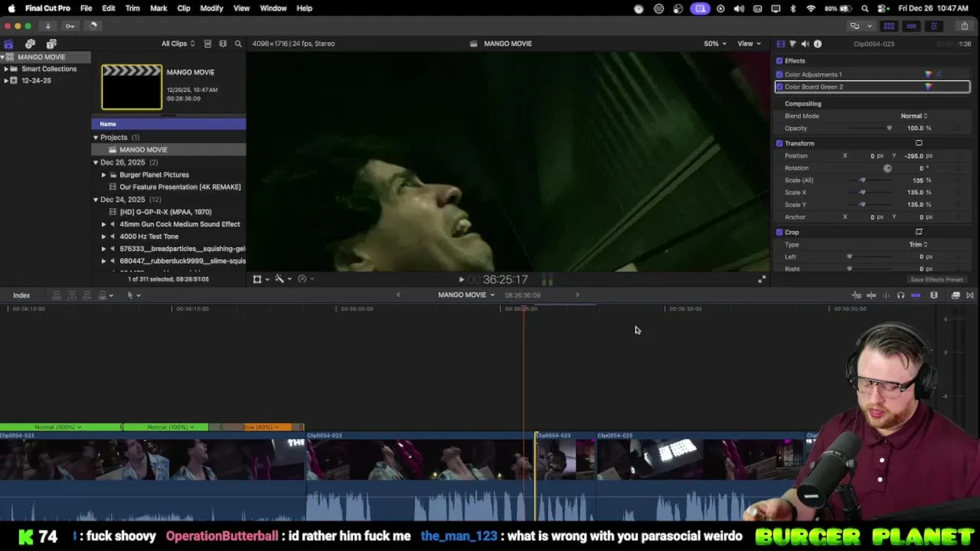The height and width of the screenshot is (551, 980).
Task: Open the MANGO MOVIE timeline project dropdown
Action: [466, 295]
